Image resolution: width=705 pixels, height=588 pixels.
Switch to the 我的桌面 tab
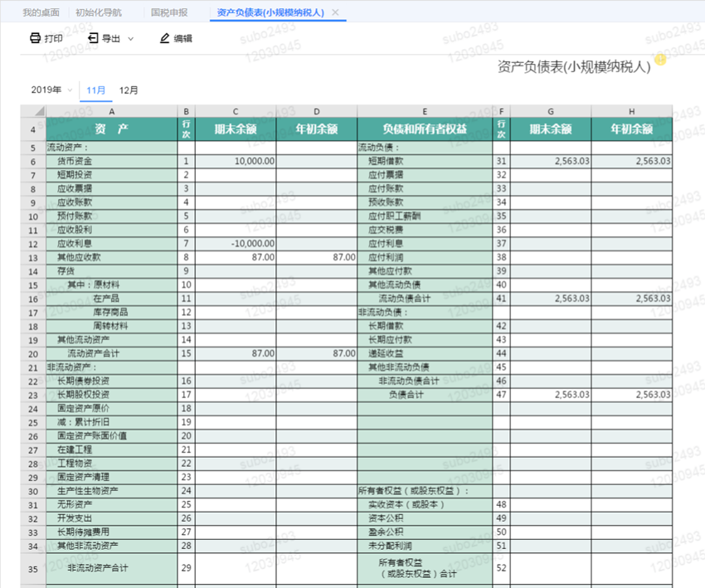pyautogui.click(x=41, y=12)
